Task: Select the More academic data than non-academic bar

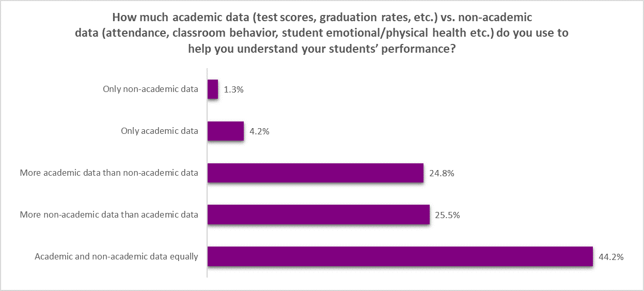Action: pyautogui.click(x=316, y=173)
